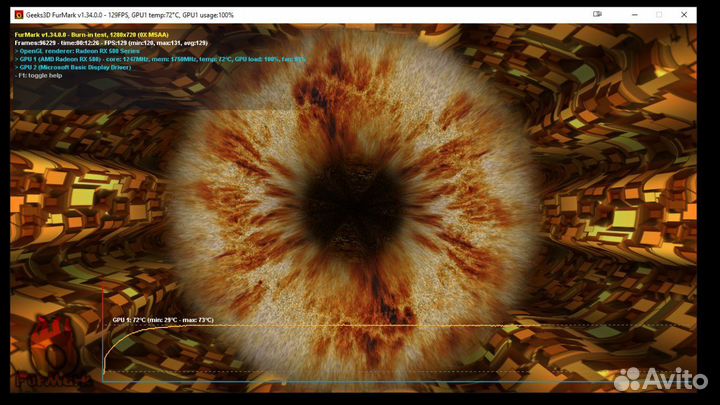Click the dashed minimum temperature graph line

300,372
